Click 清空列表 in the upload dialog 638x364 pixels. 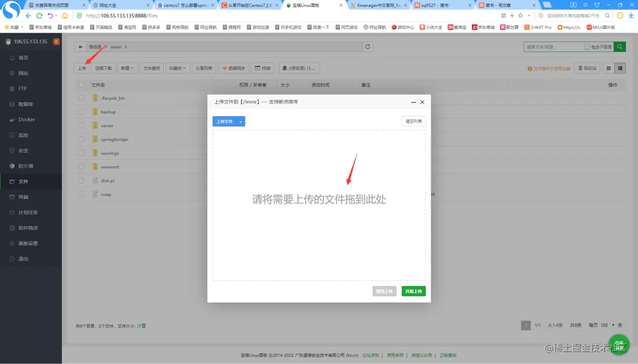(414, 121)
